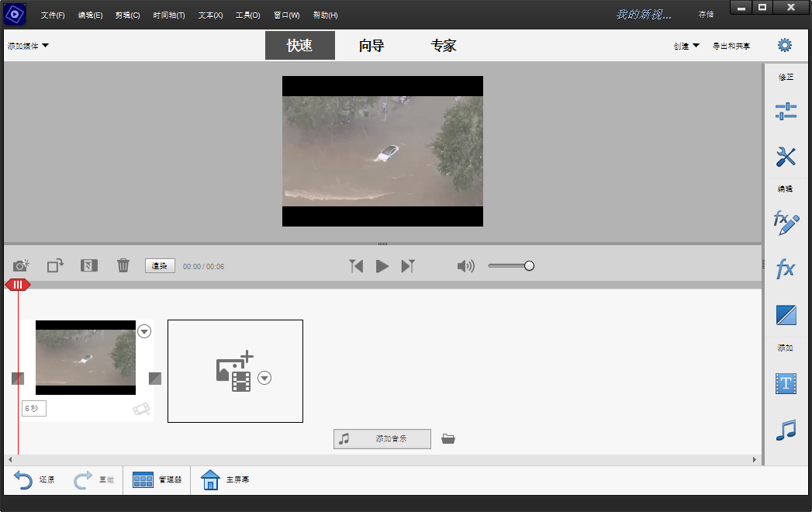
Task: Expand the options arrow on the video clip thumbnail
Action: pos(143,331)
